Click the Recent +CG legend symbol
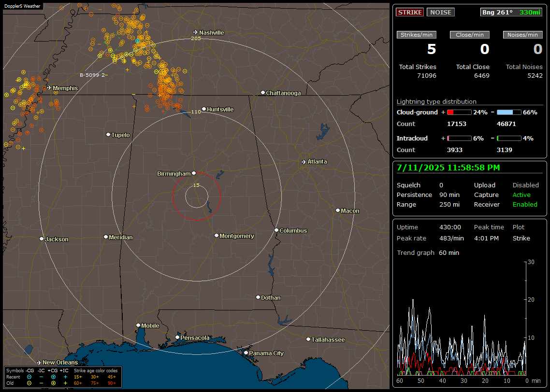Image resolution: width=550 pixels, height=392 pixels. pos(53,377)
